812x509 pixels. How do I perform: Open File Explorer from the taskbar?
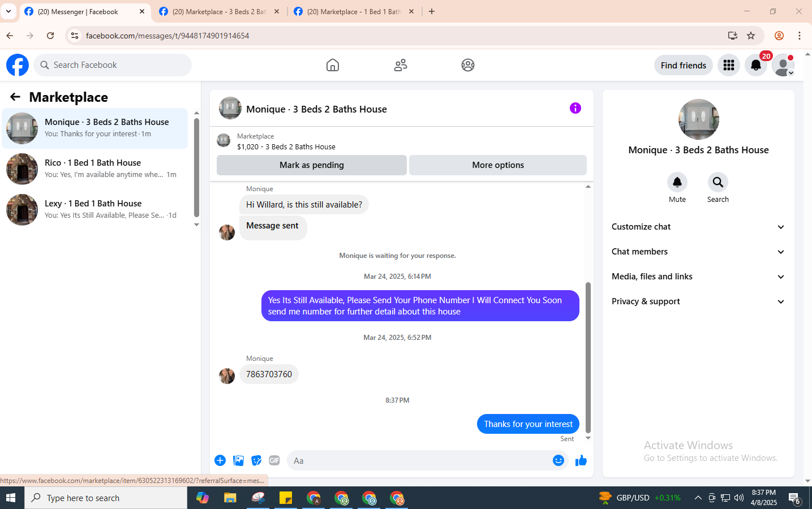pyautogui.click(x=230, y=498)
